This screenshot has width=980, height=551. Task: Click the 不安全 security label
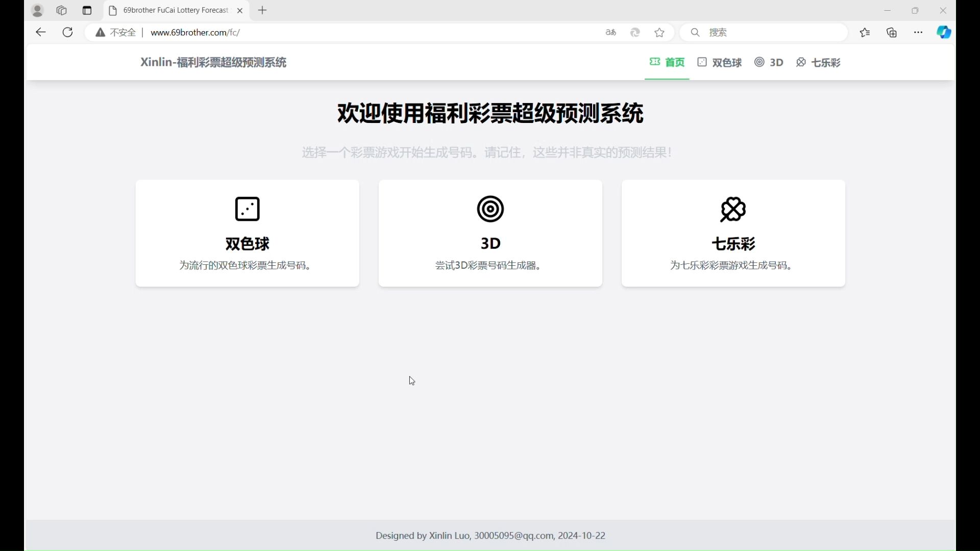coord(123,33)
